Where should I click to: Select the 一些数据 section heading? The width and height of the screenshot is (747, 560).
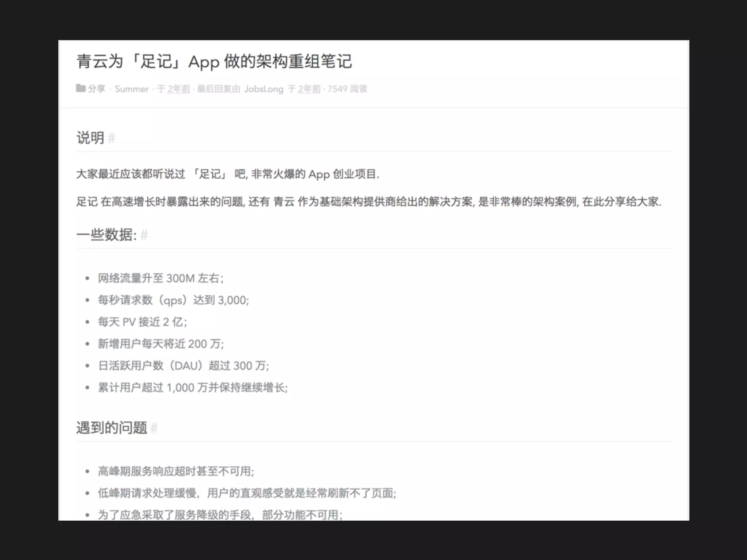point(106,235)
